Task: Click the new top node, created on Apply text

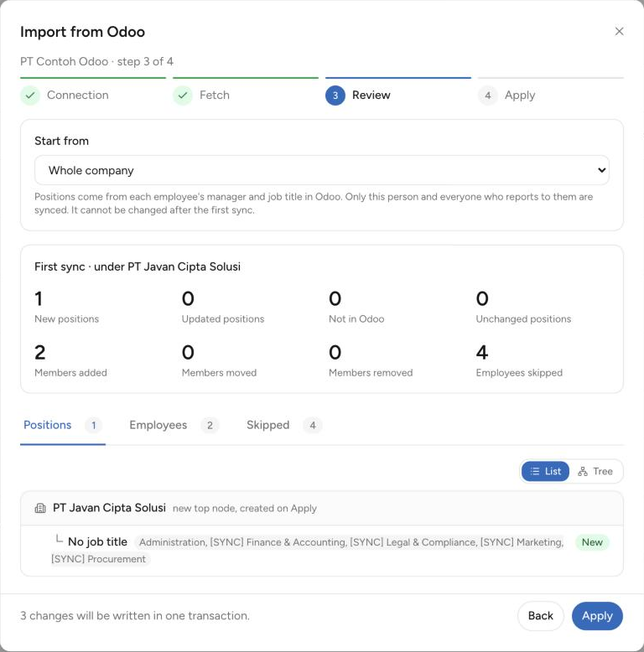Action: [245, 508]
